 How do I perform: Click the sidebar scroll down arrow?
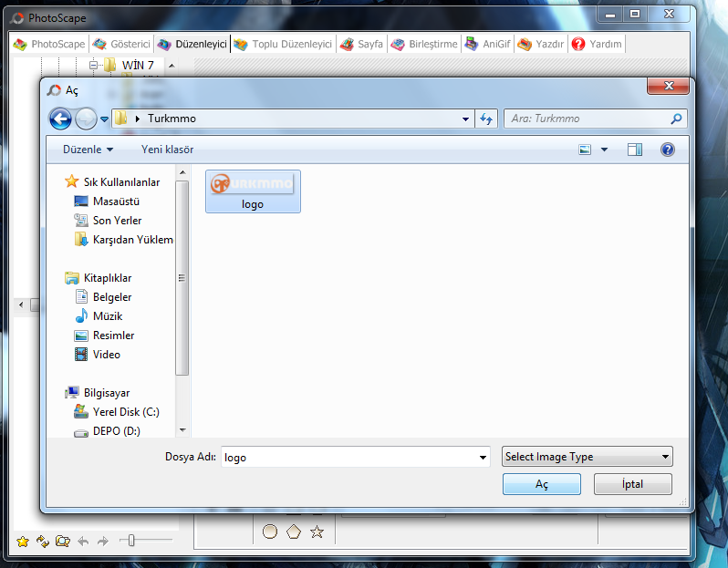click(182, 430)
